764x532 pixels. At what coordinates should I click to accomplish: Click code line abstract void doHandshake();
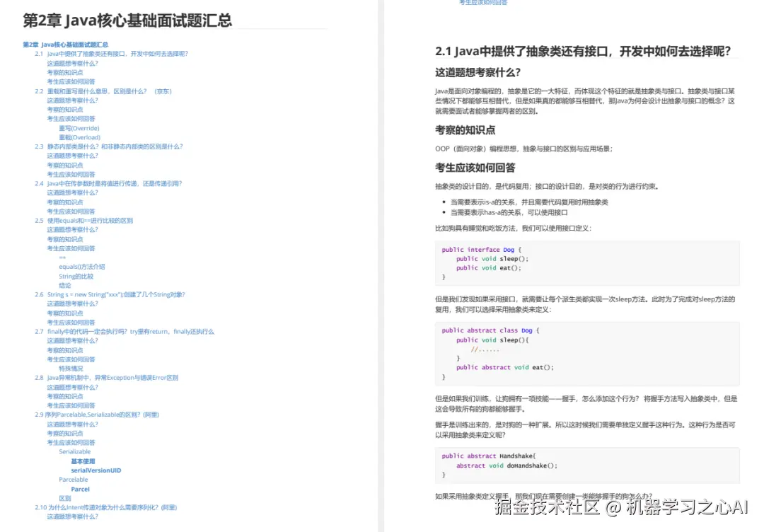507,466
